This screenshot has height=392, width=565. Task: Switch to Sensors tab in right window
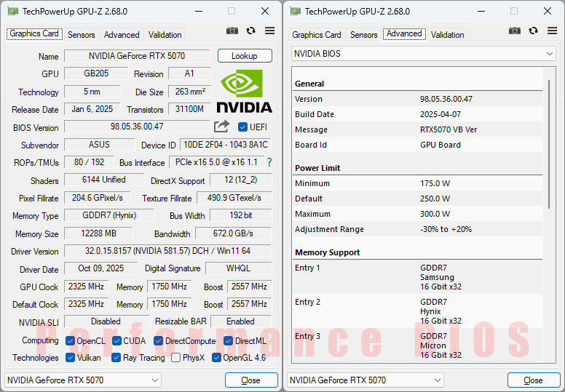pyautogui.click(x=364, y=35)
